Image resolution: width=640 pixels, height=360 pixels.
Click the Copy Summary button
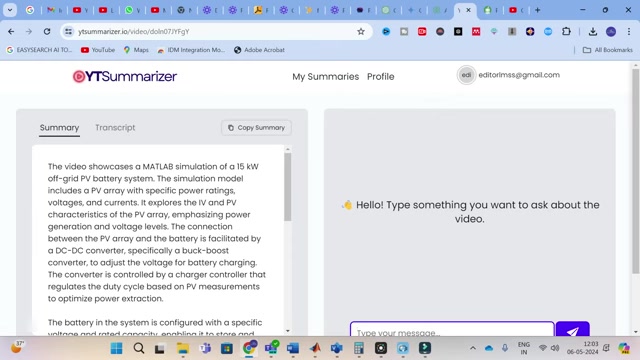point(256,127)
